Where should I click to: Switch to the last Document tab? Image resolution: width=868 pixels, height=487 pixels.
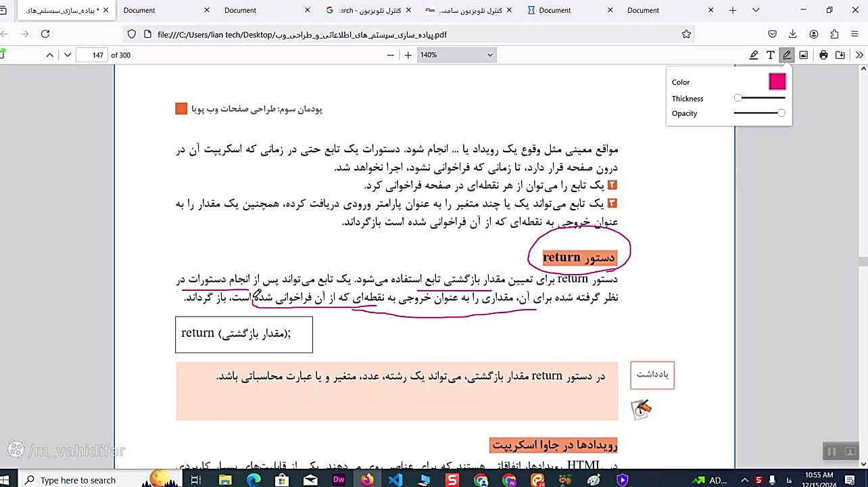tap(671, 10)
